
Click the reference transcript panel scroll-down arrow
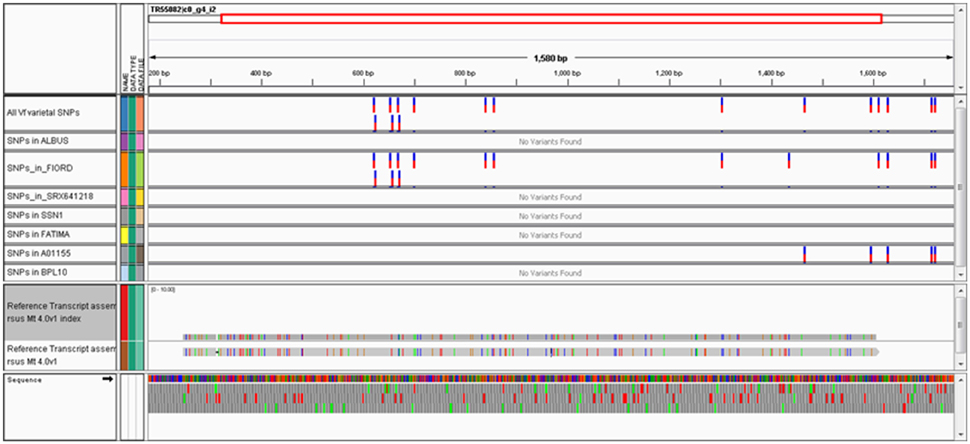click(x=959, y=363)
